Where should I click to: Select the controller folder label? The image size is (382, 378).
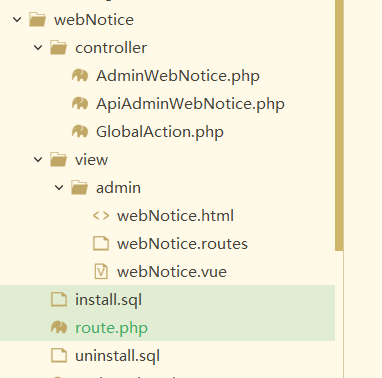coord(111,48)
